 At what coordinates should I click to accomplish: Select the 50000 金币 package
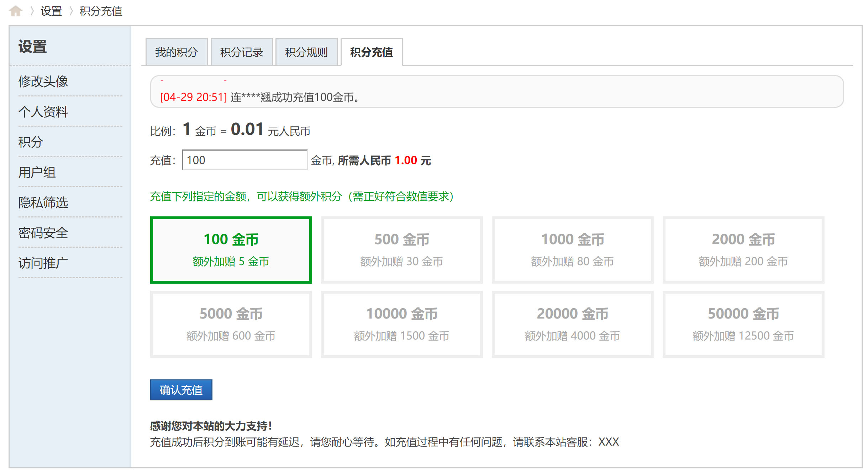(743, 324)
